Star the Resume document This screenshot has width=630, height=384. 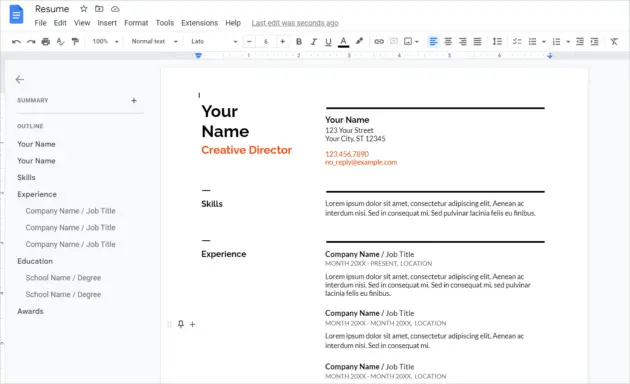(x=84, y=8)
